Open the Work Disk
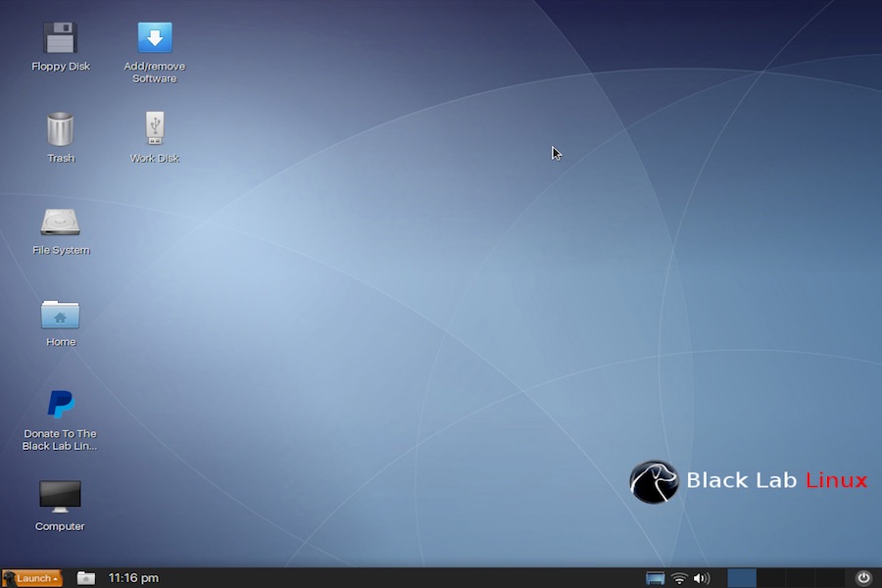Screen dimensions: 882x588 [x=154, y=130]
